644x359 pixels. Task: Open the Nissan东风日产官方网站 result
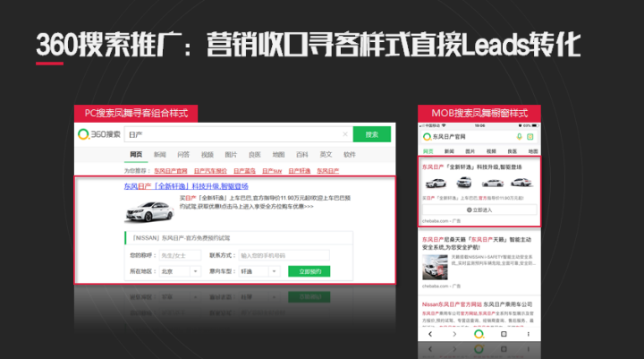click(477, 304)
